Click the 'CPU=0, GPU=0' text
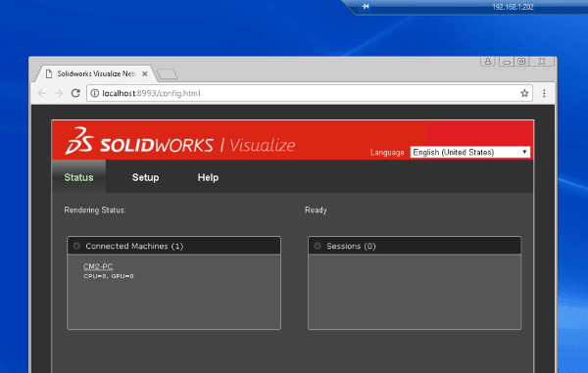 point(109,276)
